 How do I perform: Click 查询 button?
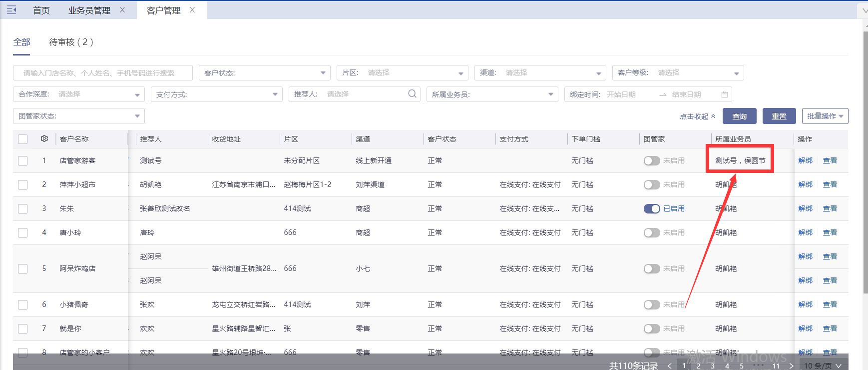click(x=740, y=116)
